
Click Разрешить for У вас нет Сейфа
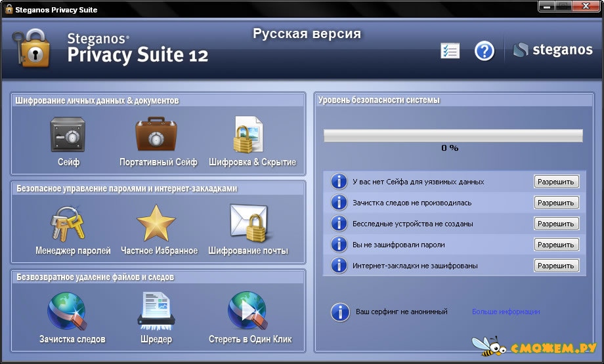coord(556,182)
